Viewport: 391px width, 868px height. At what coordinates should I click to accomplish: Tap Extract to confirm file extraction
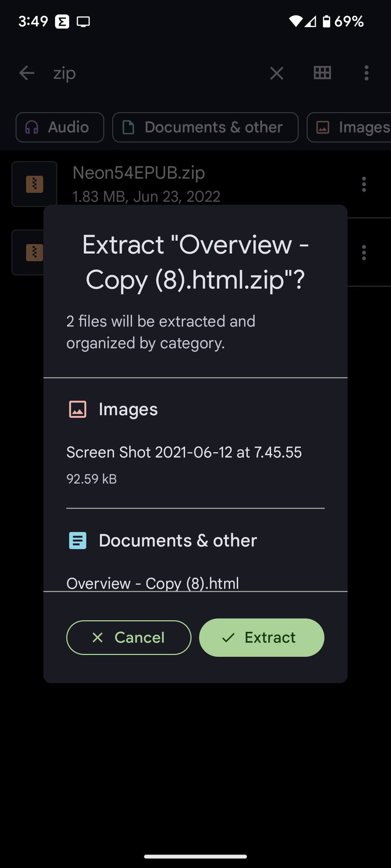pos(261,637)
